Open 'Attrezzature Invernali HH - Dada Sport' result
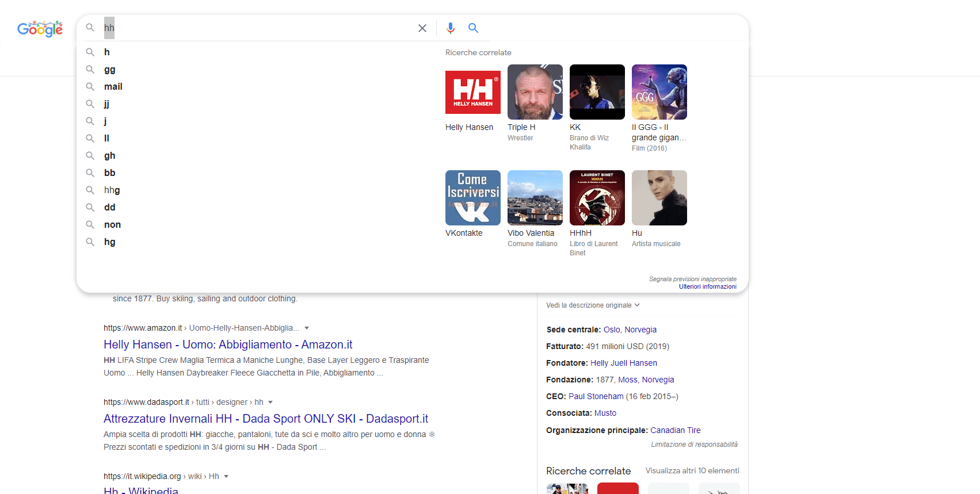 (266, 419)
